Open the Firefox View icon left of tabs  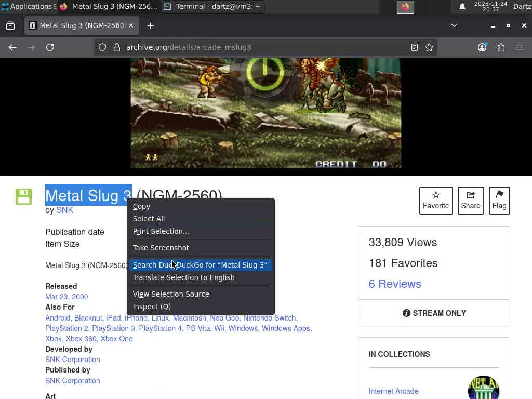[10, 26]
